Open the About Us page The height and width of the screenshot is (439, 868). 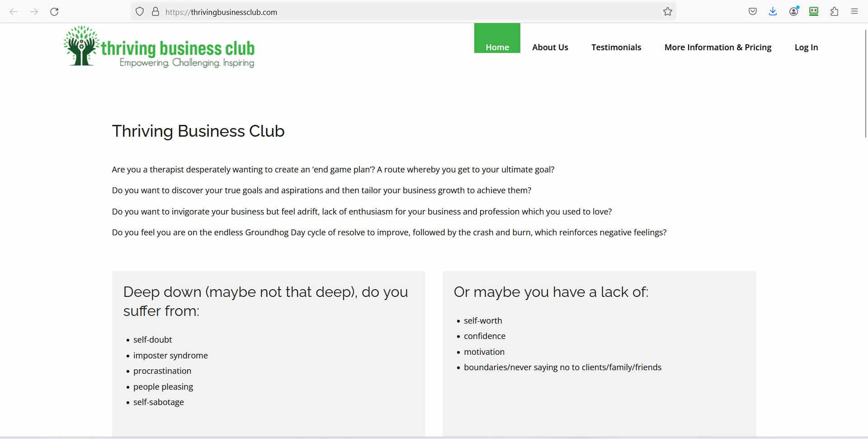pyautogui.click(x=550, y=47)
